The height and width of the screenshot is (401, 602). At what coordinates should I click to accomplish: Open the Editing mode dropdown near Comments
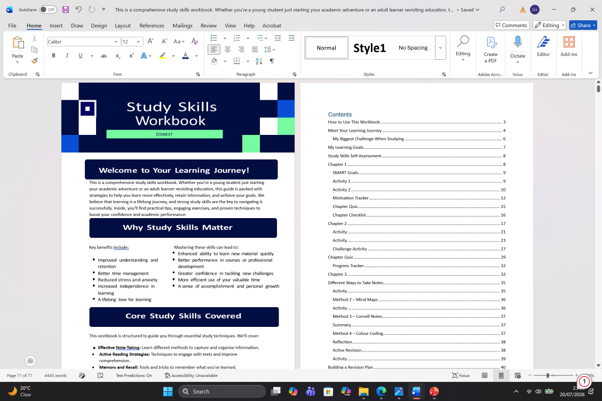click(x=549, y=25)
